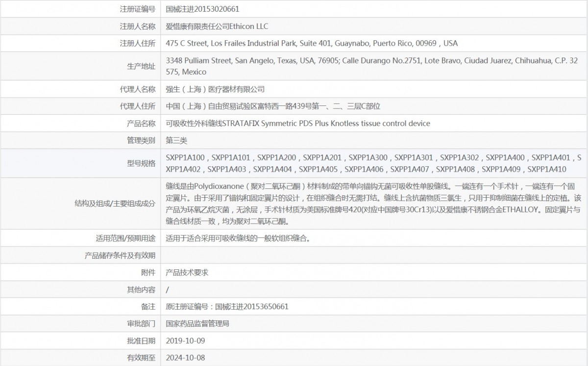Viewport: 588px width, 366px height.
Task: Select registrant name 爱惜康有限责任公司Ethicon LLC
Action: tap(217, 26)
